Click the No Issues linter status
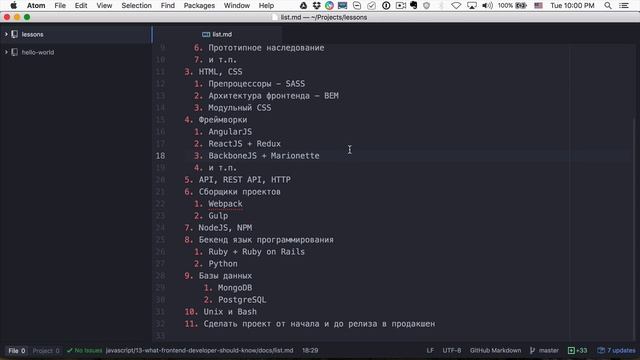Screen dimensions: 640x360 (x=84, y=351)
